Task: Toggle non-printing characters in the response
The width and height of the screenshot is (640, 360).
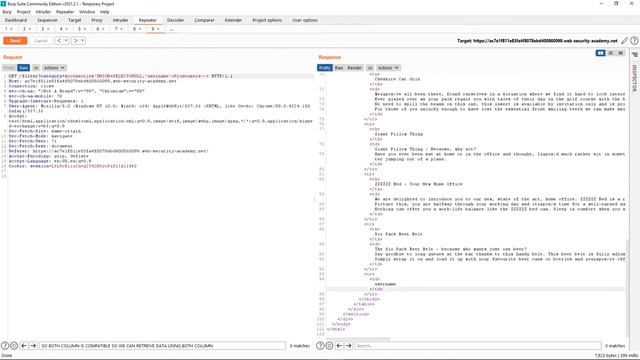Action: click(x=370, y=68)
